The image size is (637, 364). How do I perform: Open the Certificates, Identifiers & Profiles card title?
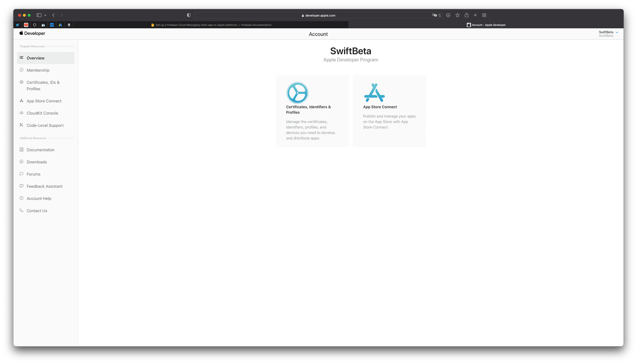click(x=308, y=110)
